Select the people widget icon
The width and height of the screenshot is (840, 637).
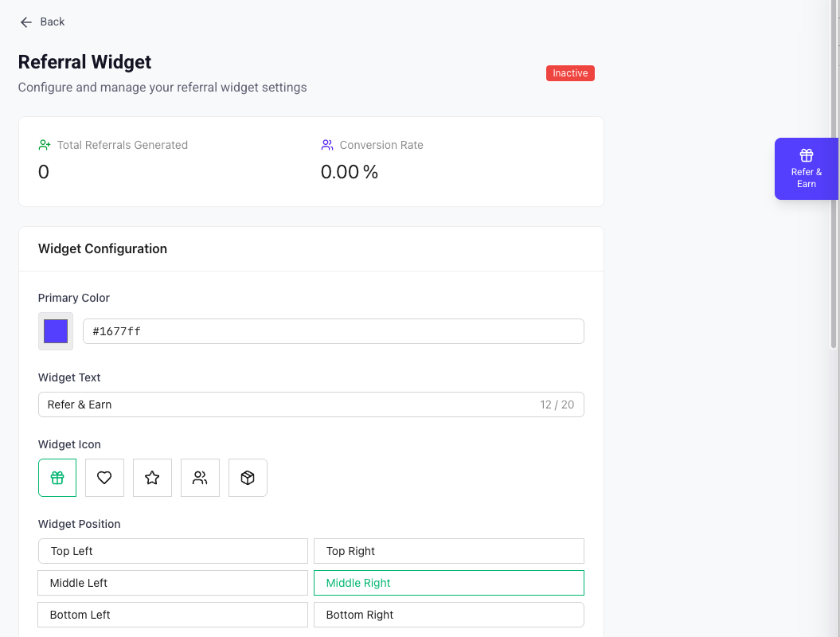[200, 477]
